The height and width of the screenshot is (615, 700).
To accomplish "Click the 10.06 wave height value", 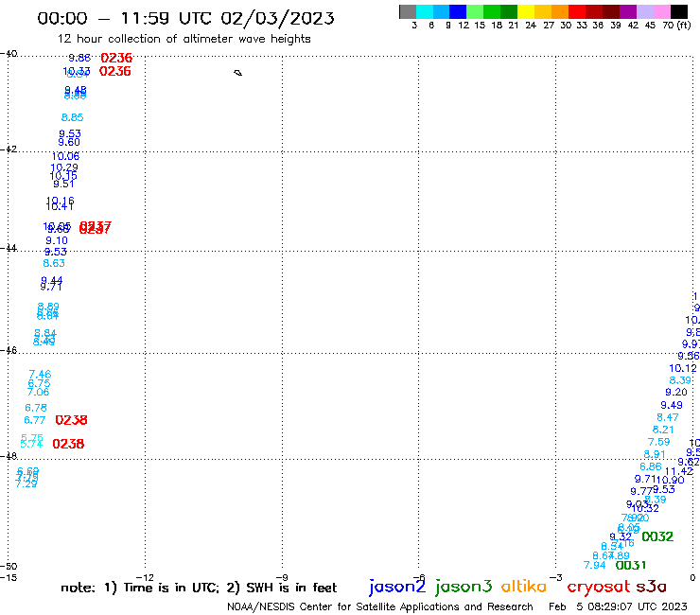I will coord(65,156).
